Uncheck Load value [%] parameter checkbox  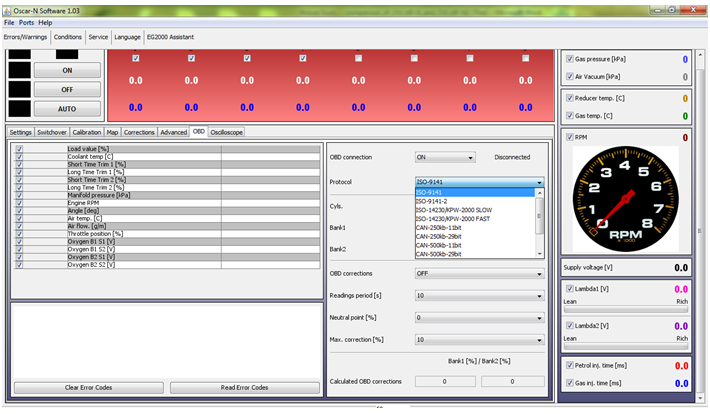click(x=19, y=149)
